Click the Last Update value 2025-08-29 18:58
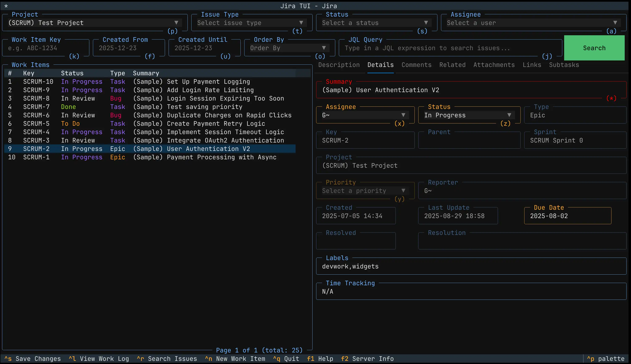Image resolution: width=631 pixels, height=364 pixels. pyautogui.click(x=454, y=216)
